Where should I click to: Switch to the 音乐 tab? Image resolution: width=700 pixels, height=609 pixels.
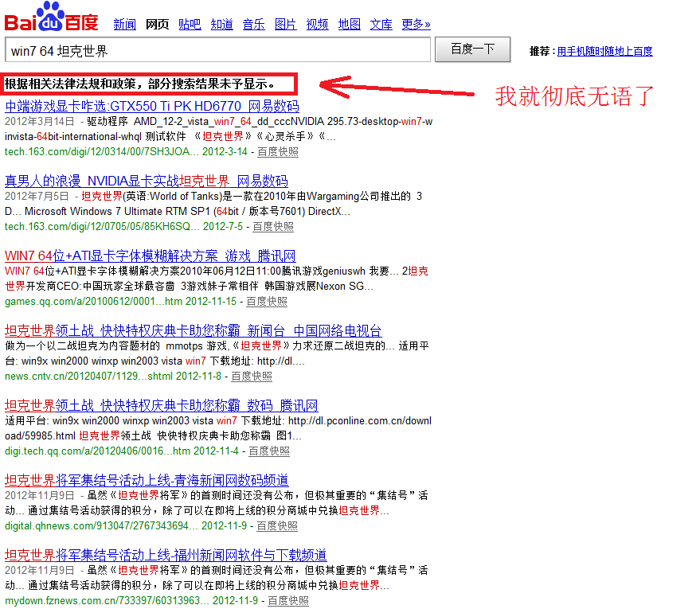253,24
